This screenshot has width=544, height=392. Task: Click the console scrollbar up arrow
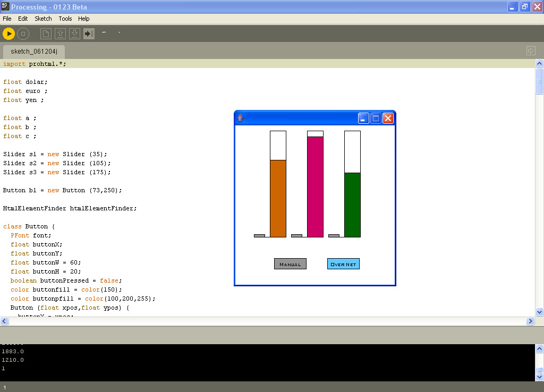coord(539,349)
